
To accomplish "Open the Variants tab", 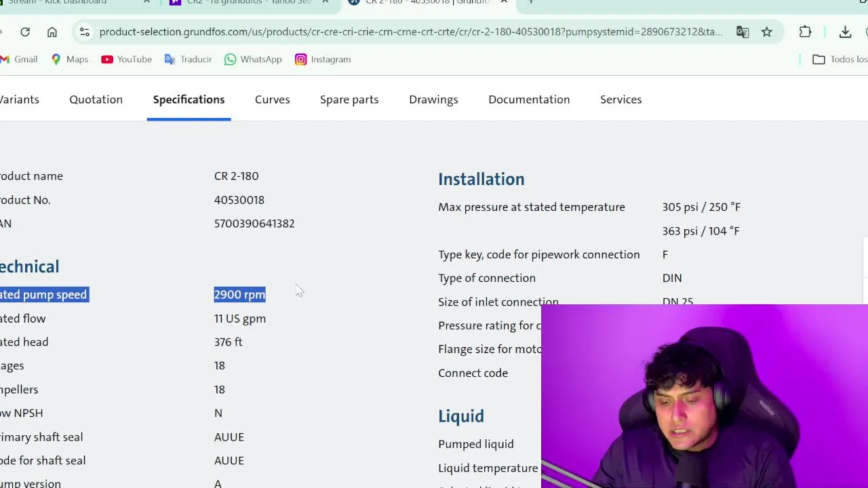I will pyautogui.click(x=20, y=100).
